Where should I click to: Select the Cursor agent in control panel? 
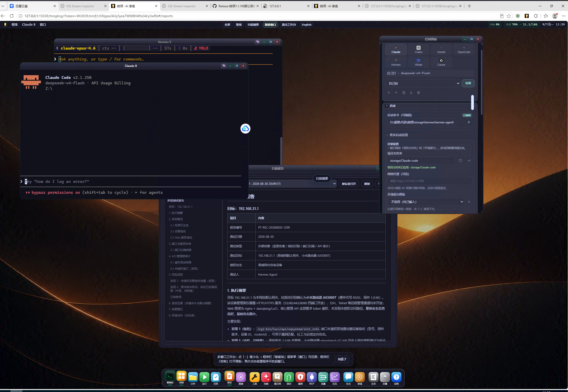(441, 62)
